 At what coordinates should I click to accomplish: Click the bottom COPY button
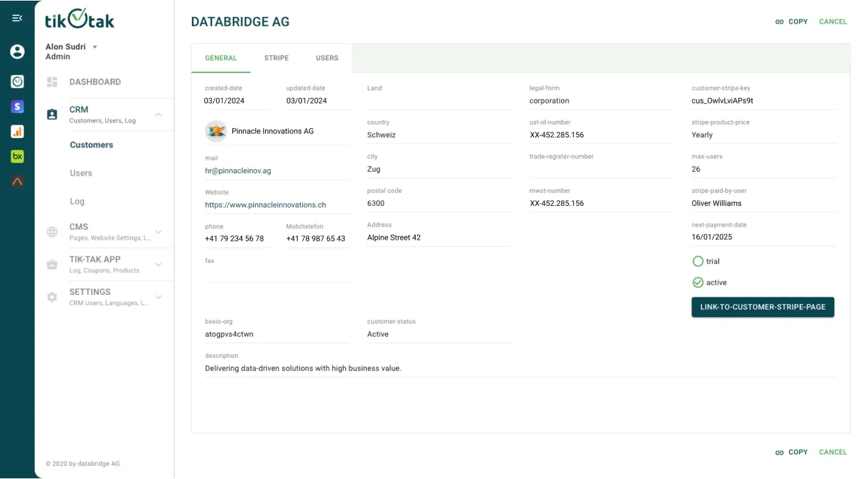point(791,453)
